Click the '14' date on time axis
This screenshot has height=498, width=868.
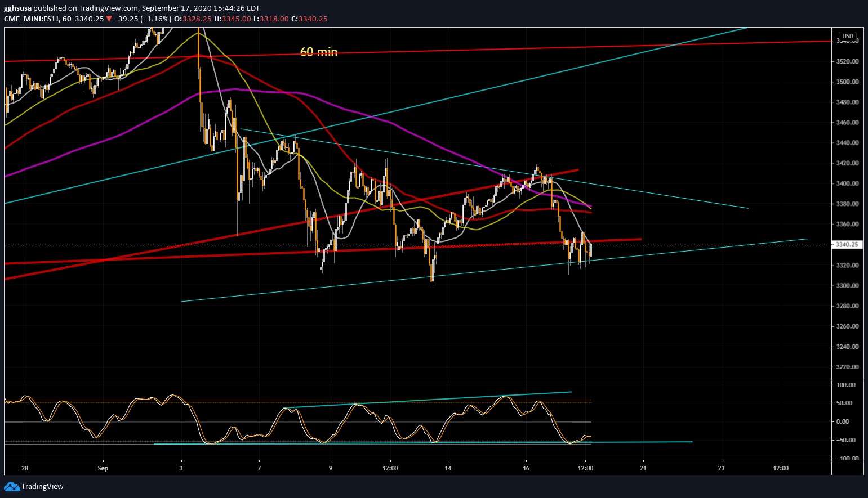(448, 468)
